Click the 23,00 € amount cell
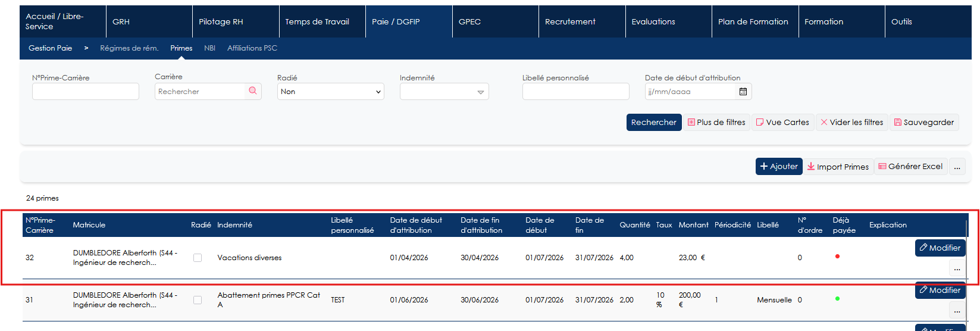Screen dimensions: 980x331 click(x=692, y=258)
